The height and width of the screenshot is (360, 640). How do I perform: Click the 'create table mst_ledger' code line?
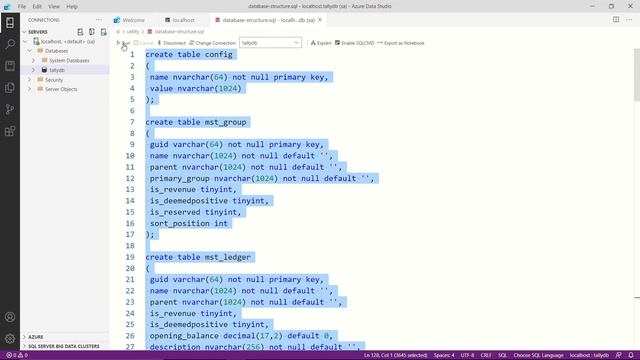[x=198, y=257]
